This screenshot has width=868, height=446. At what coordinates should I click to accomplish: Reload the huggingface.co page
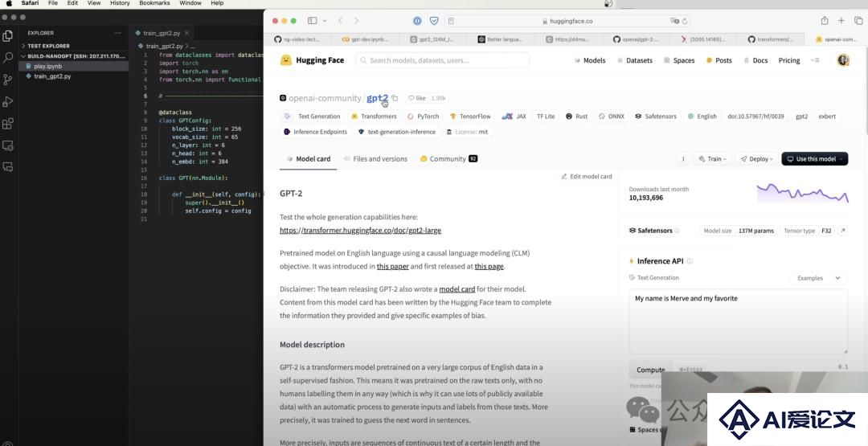(685, 21)
